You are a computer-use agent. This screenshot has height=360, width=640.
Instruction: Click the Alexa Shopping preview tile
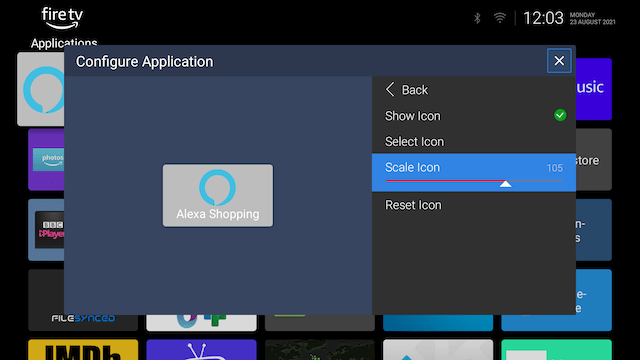coord(218,196)
